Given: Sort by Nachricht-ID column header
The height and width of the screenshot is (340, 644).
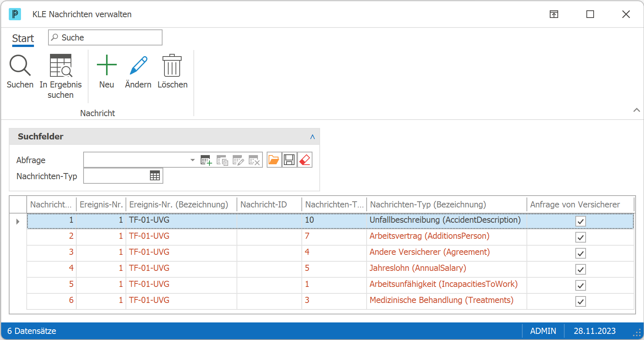Looking at the screenshot, I should pyautogui.click(x=269, y=205).
